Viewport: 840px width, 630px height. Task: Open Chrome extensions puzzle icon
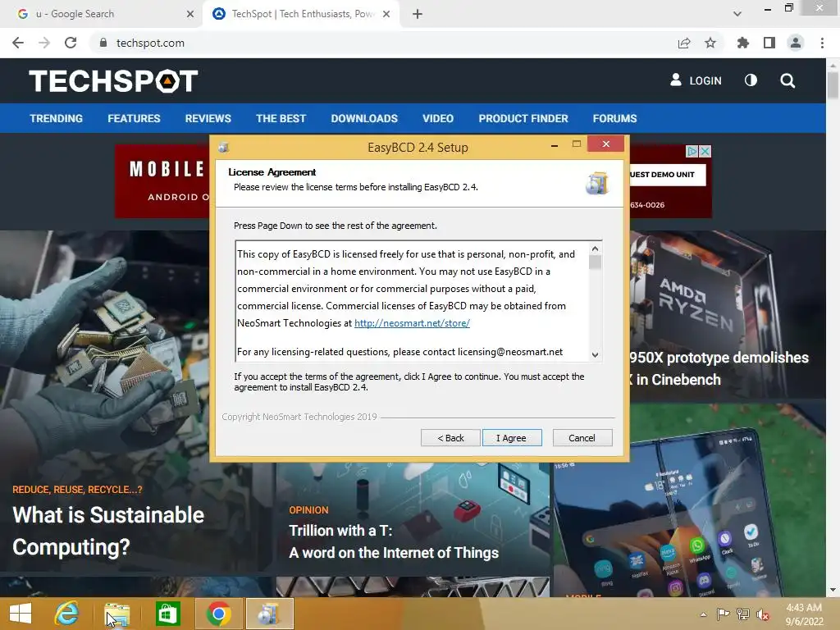coord(743,43)
